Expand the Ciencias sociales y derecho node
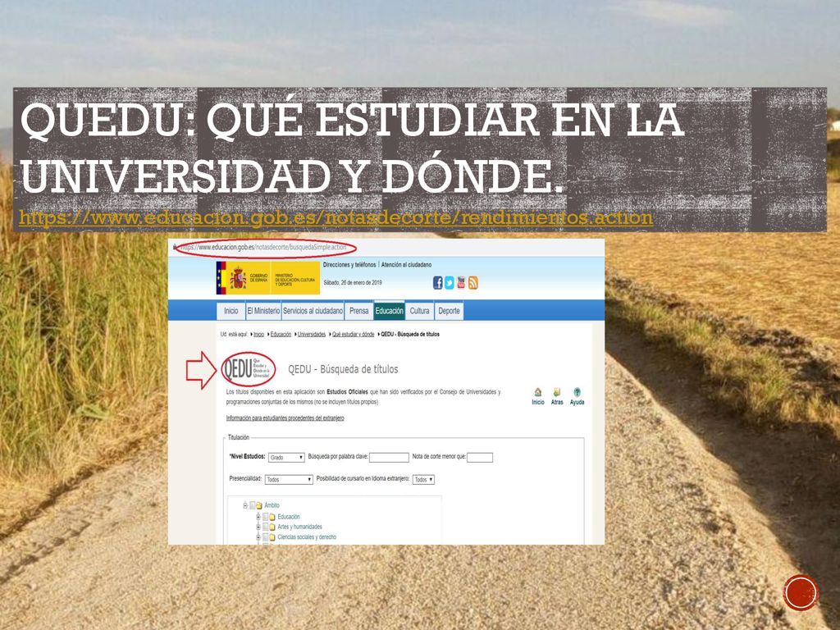Image resolution: width=840 pixels, height=630 pixels. (258, 537)
